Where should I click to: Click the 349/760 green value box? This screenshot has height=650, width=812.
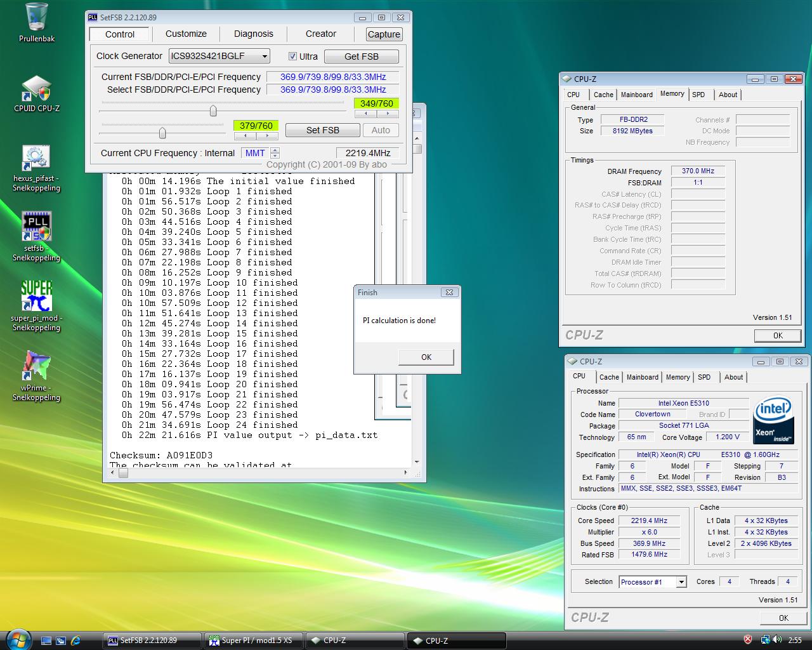point(376,103)
